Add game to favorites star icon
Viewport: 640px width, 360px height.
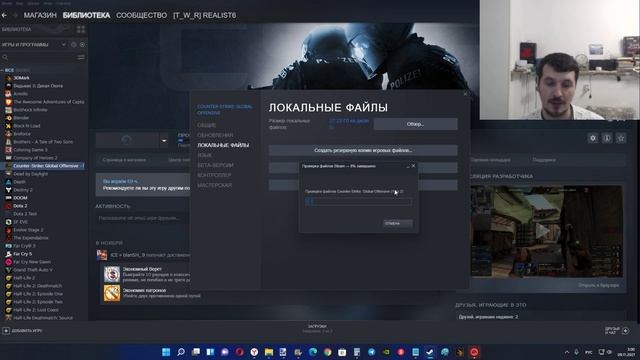pos(621,138)
